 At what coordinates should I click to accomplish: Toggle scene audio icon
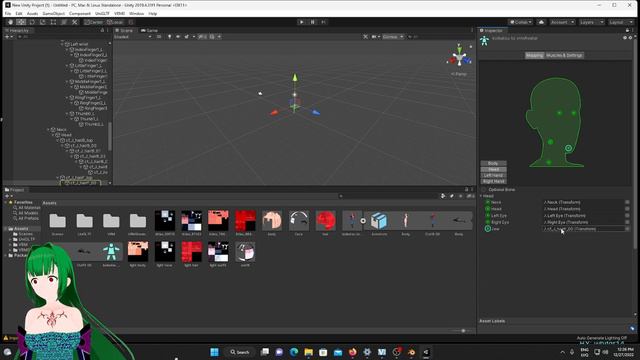(178, 37)
